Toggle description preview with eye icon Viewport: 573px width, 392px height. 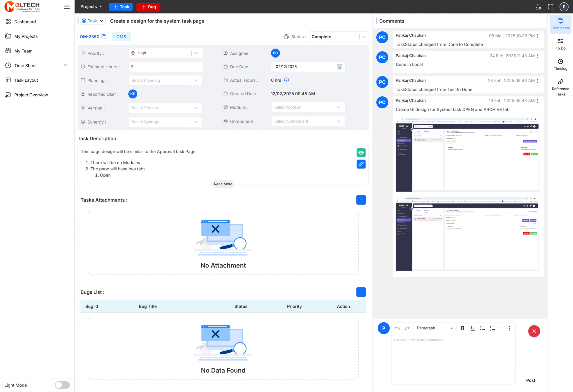coord(361,153)
